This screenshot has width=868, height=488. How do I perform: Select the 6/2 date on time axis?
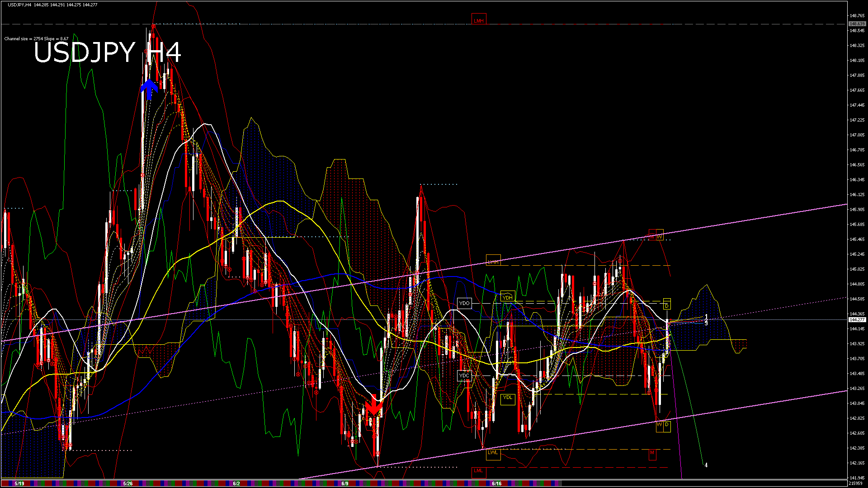click(x=236, y=483)
